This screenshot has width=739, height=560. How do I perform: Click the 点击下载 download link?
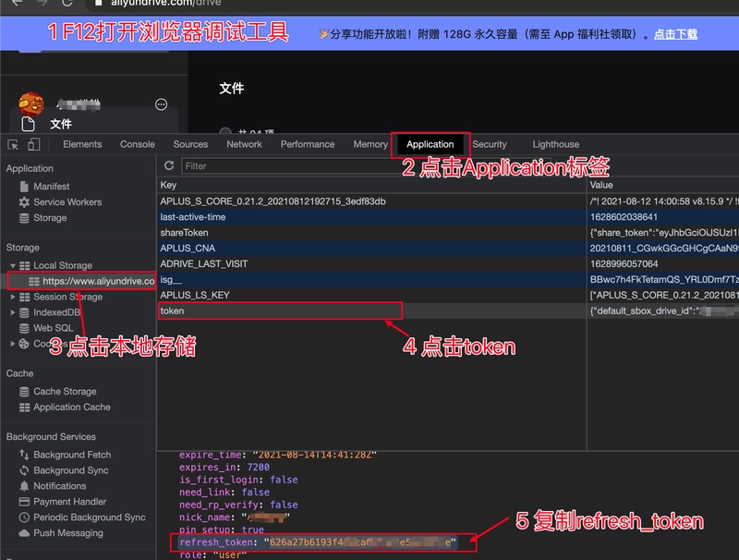675,34
